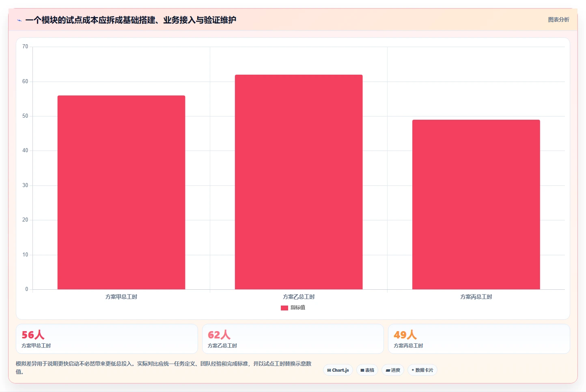Click the 方案乙总工时 bar in chart
Viewport: 586px width, 392px height.
tap(299, 182)
